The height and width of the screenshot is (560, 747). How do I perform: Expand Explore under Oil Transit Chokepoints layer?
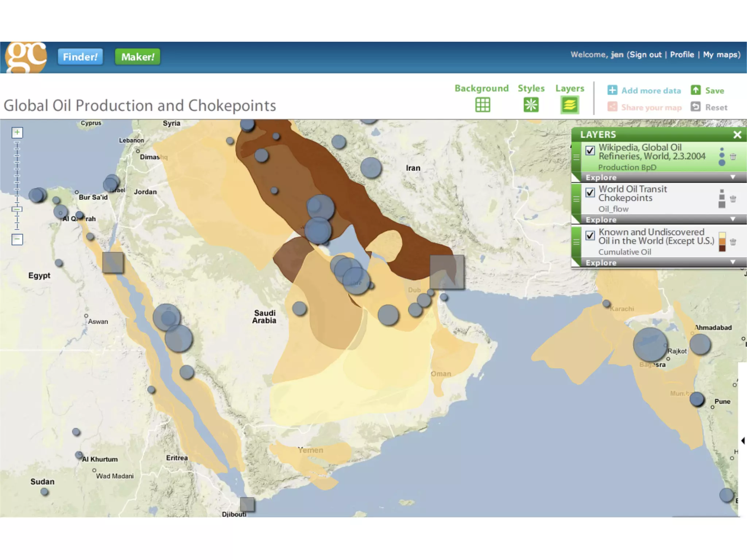733,219
